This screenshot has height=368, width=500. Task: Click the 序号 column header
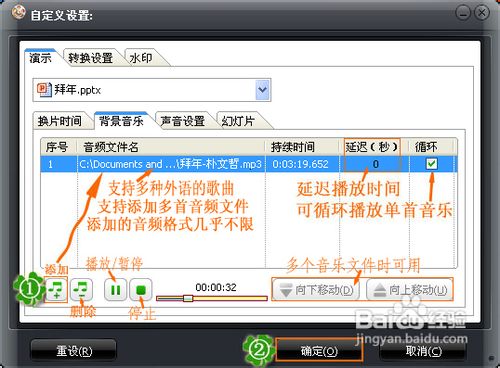pos(59,147)
